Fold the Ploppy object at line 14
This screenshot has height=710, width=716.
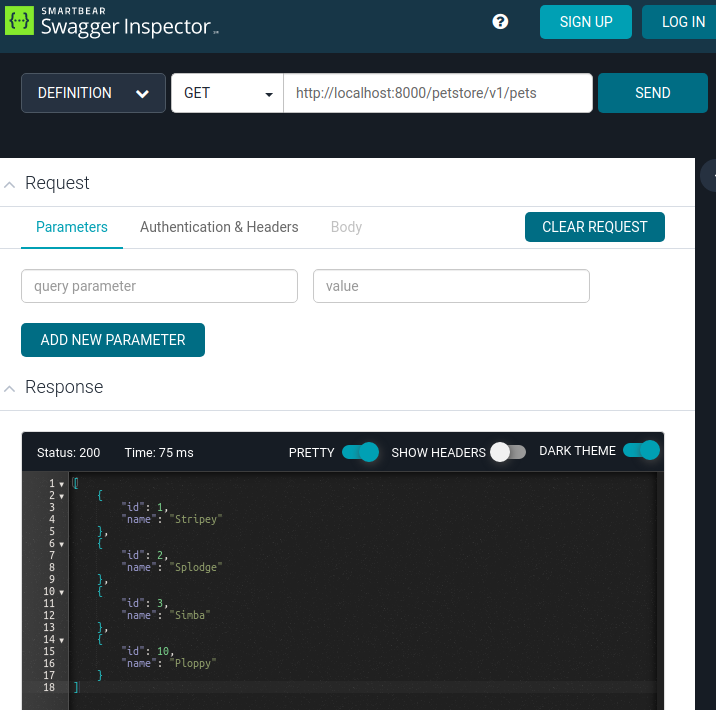coord(61,640)
